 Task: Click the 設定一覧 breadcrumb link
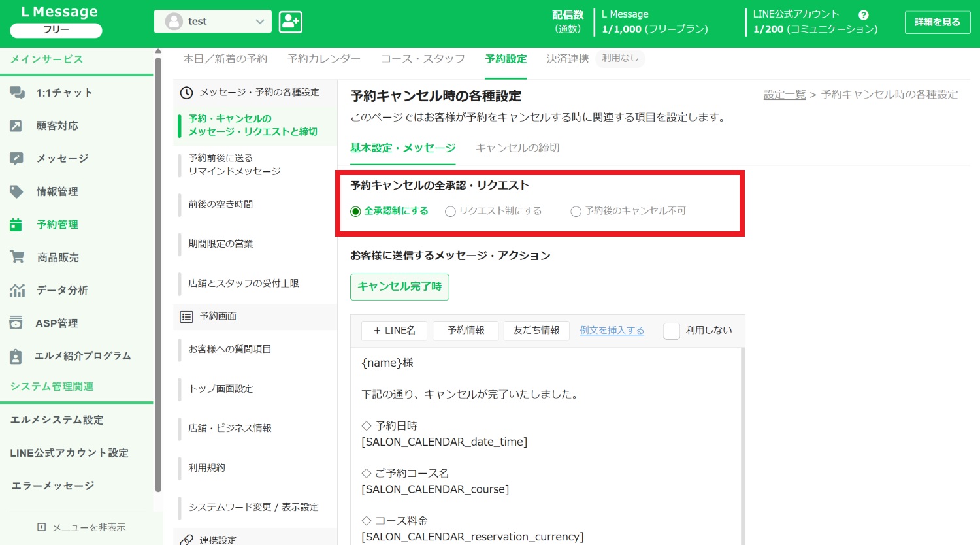point(785,95)
